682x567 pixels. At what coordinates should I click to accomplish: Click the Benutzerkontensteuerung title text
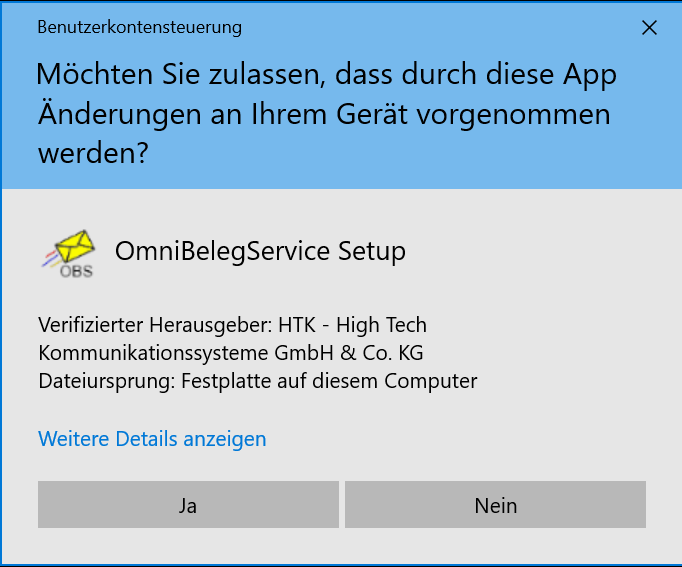pyautogui.click(x=140, y=27)
